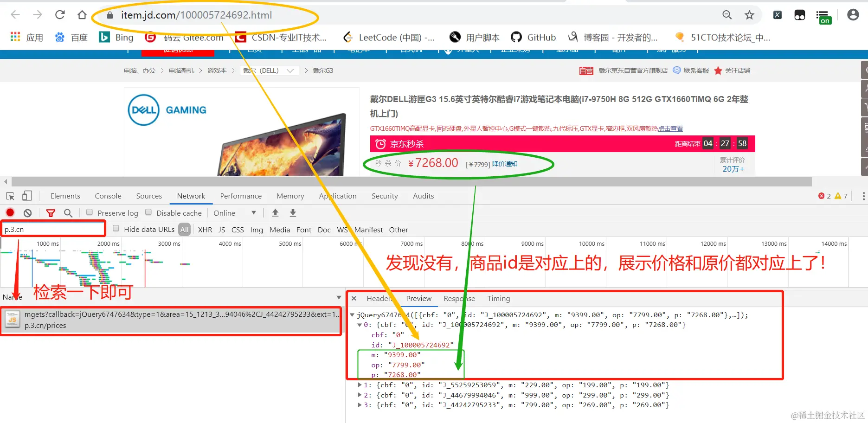Check the Hide data URLs checkbox

(116, 229)
